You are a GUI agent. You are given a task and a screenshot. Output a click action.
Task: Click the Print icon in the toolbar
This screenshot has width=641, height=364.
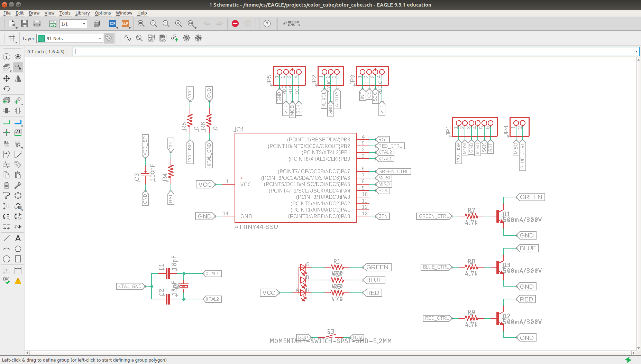37,24
